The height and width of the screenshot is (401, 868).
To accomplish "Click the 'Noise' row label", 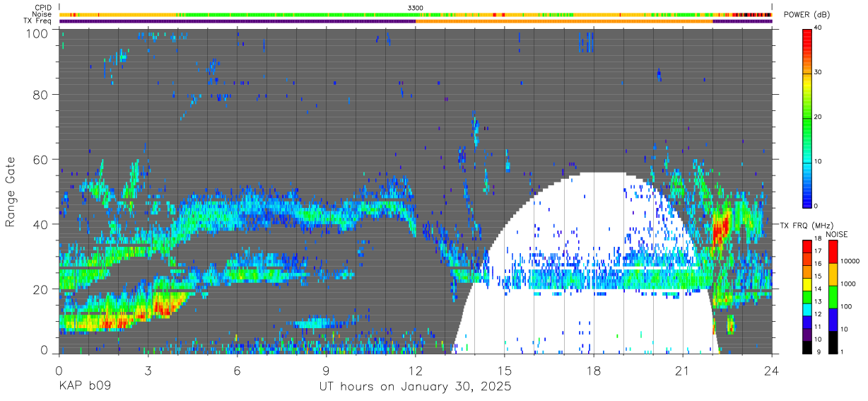I will click(x=42, y=14).
